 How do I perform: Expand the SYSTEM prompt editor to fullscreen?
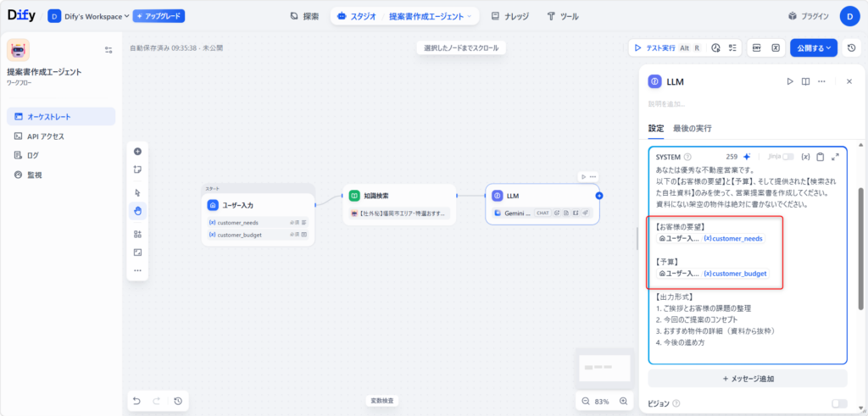click(836, 157)
